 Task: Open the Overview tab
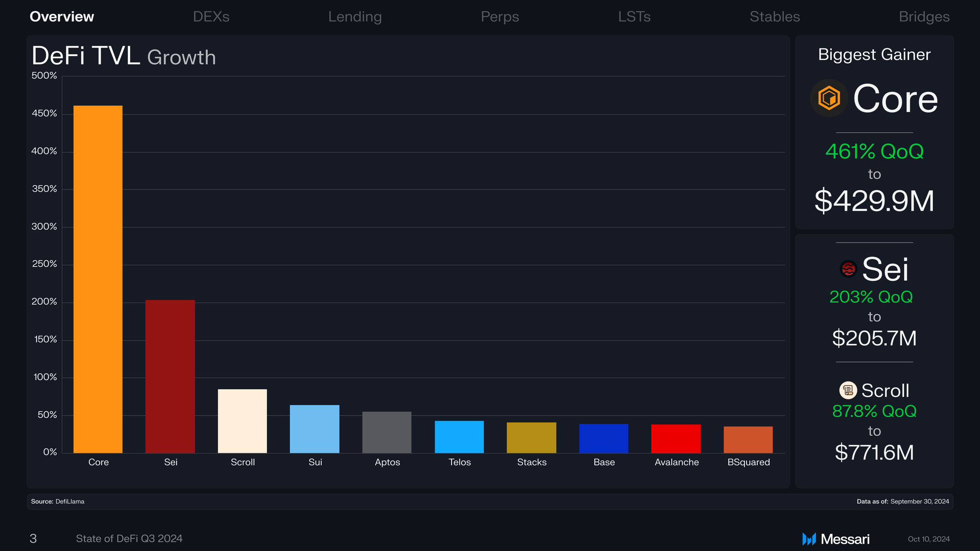62,16
